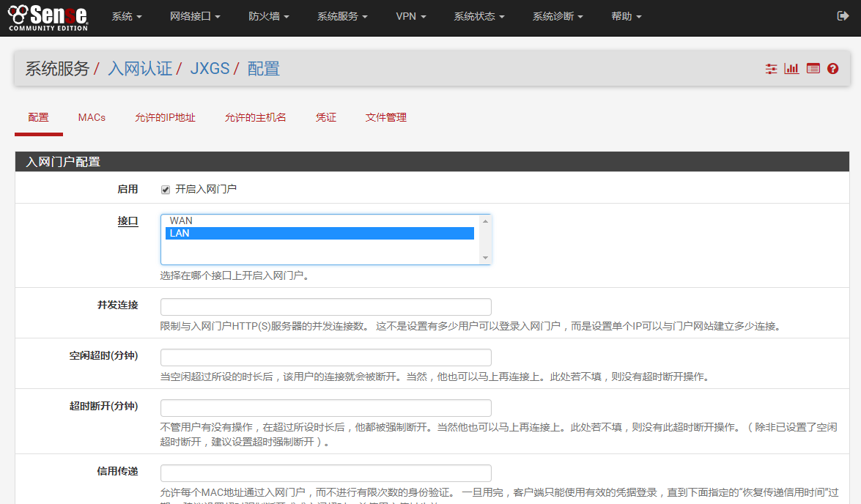Toggle the 开启入网门户 checkbox
This screenshot has height=504, width=861.
pos(166,190)
